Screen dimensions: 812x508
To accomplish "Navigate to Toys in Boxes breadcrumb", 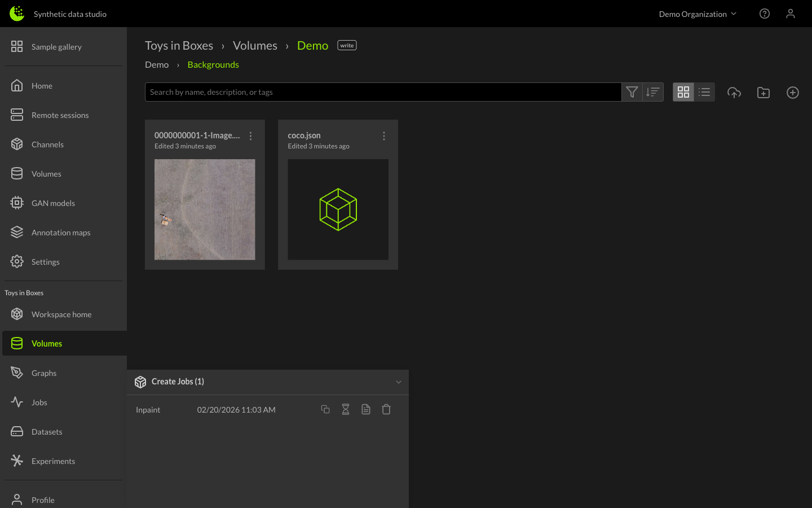I will click(179, 46).
